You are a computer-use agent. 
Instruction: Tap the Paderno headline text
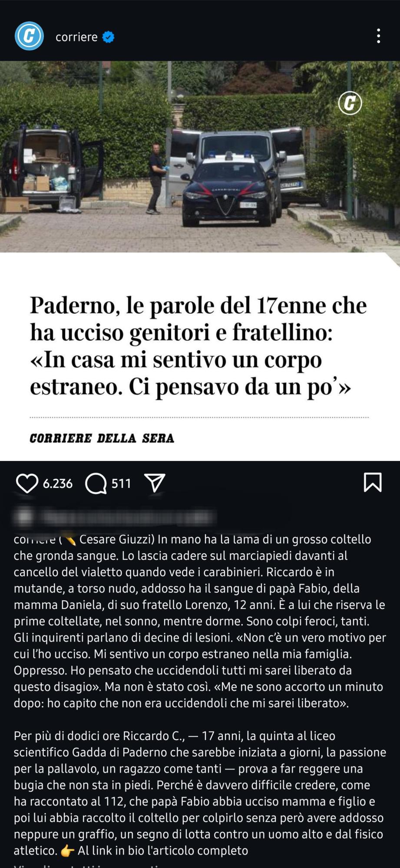pyautogui.click(x=198, y=346)
